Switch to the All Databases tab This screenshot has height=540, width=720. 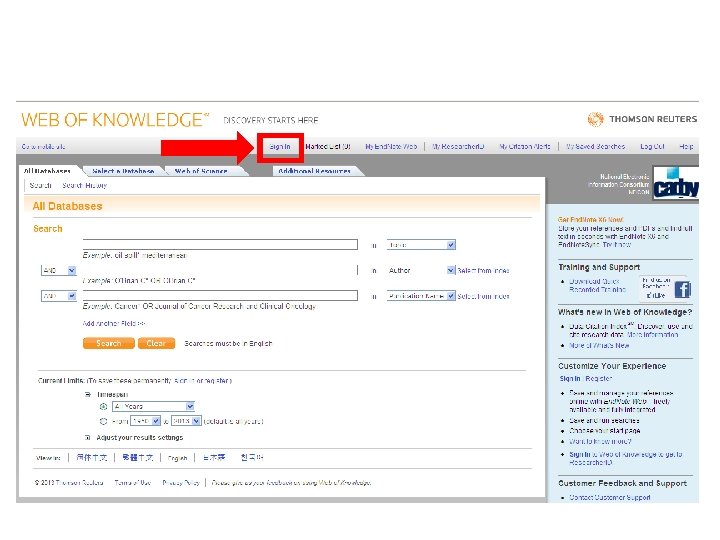pyautogui.click(x=47, y=171)
